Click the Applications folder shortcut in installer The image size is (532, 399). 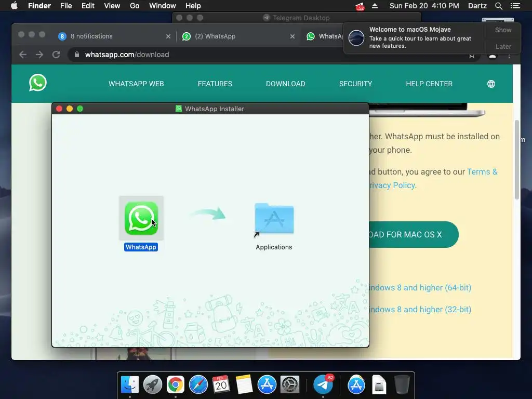(x=274, y=219)
